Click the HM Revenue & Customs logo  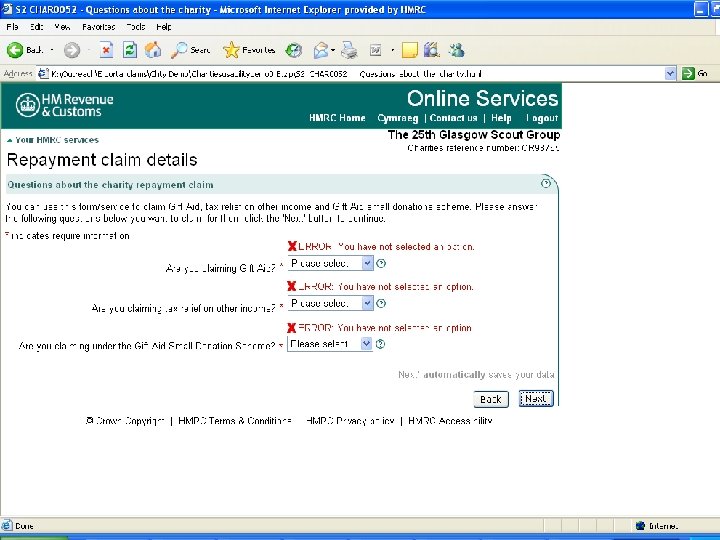pyautogui.click(x=64, y=105)
